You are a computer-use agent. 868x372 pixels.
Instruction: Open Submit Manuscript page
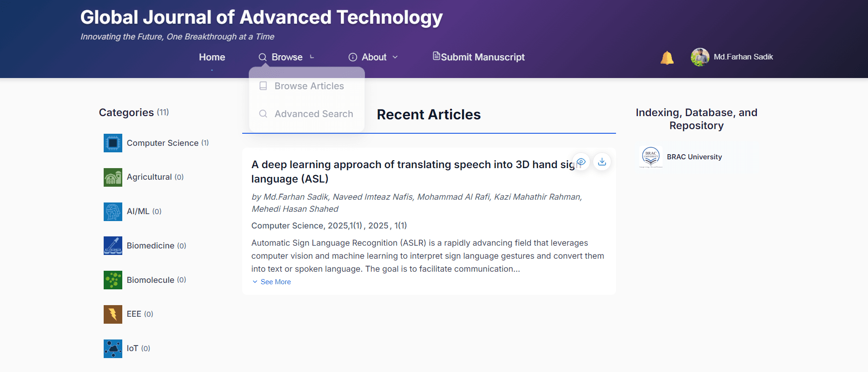(483, 57)
